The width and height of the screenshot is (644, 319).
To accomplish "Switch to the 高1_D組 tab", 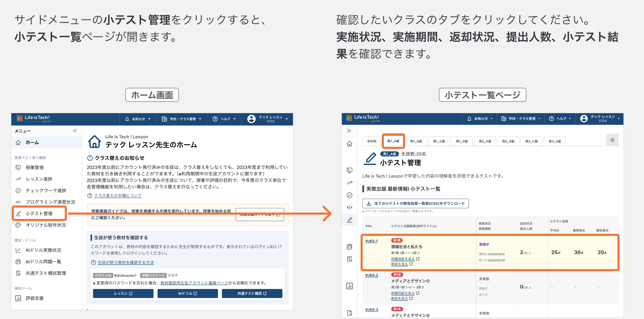I will [462, 141].
